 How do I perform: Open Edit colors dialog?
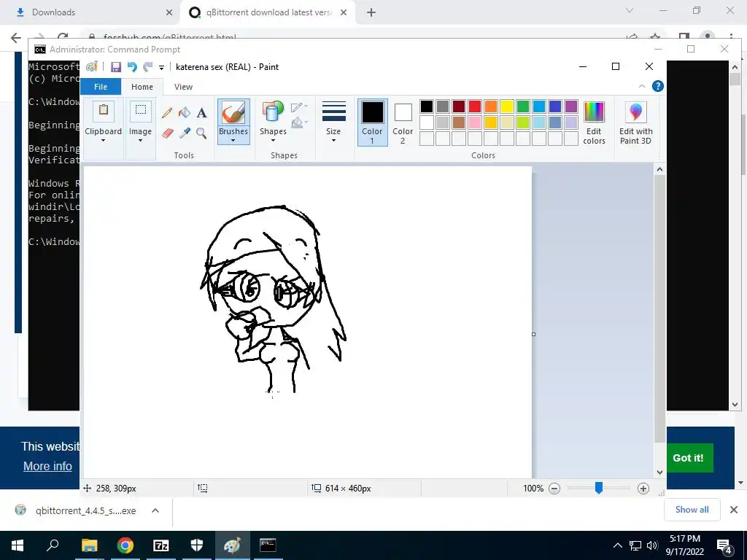pyautogui.click(x=594, y=122)
